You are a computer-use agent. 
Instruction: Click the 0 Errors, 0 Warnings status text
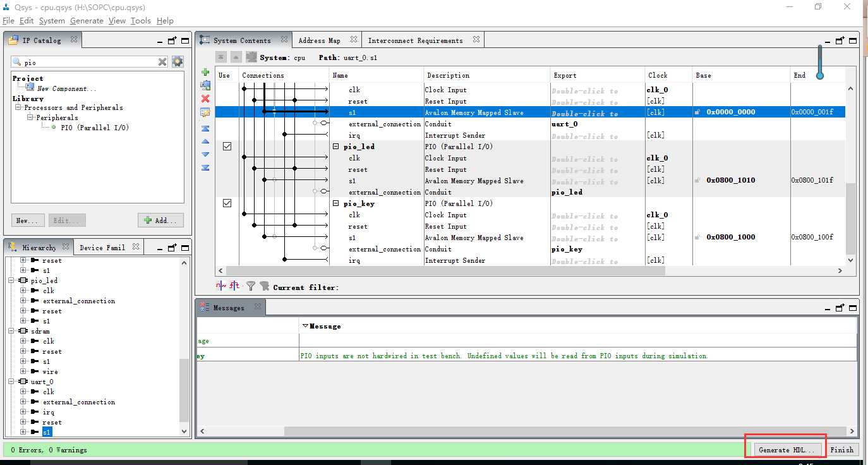pyautogui.click(x=49, y=450)
